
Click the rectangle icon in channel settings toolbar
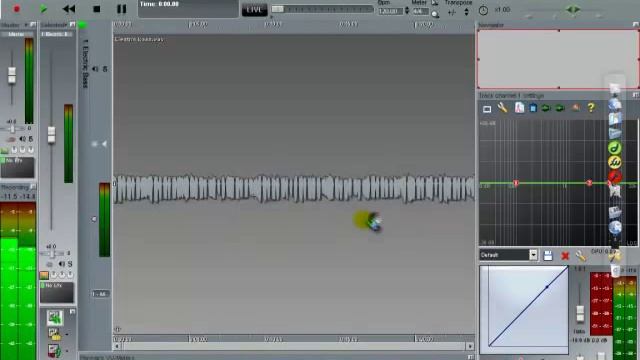point(487,109)
